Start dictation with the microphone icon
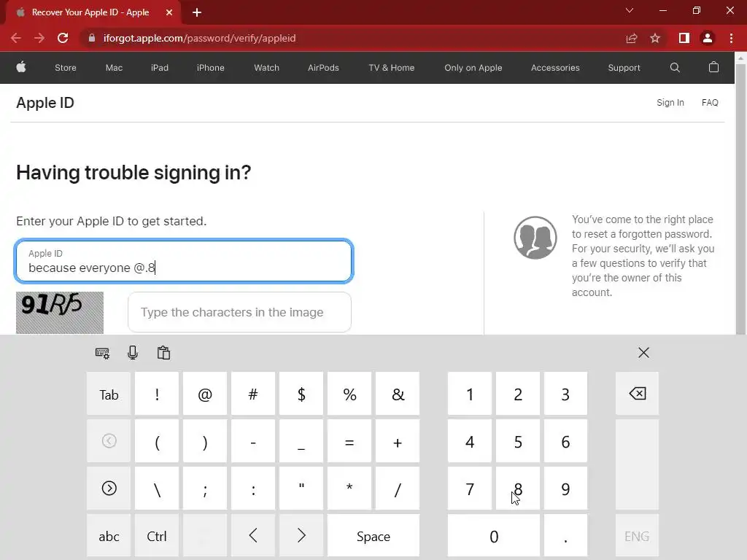The image size is (747, 560). [133, 353]
